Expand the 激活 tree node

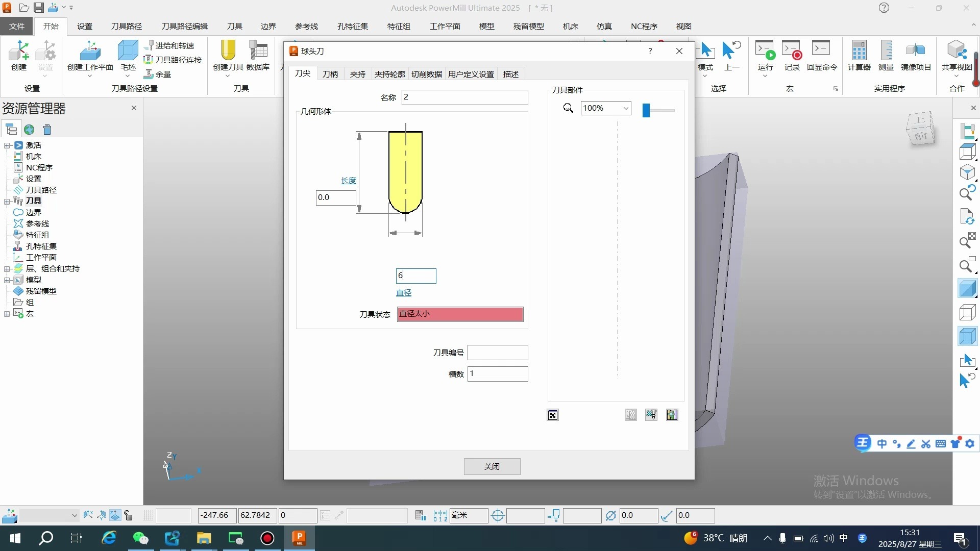[7, 145]
